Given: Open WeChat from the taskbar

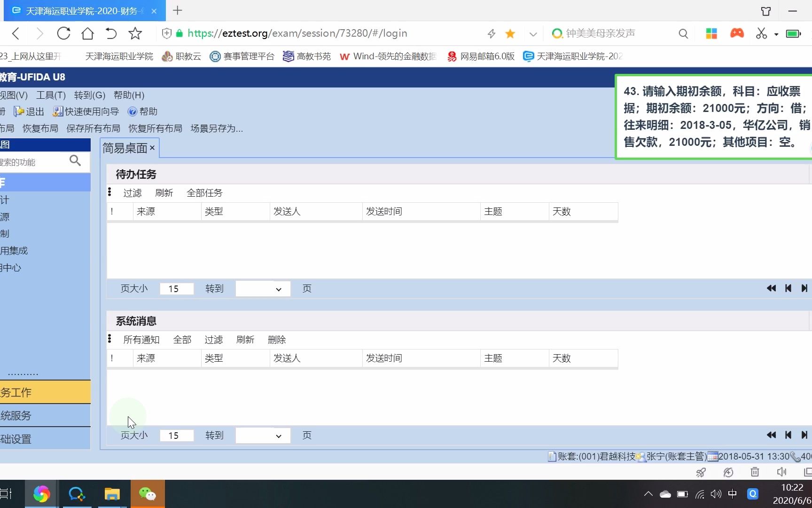Looking at the screenshot, I should [148, 494].
